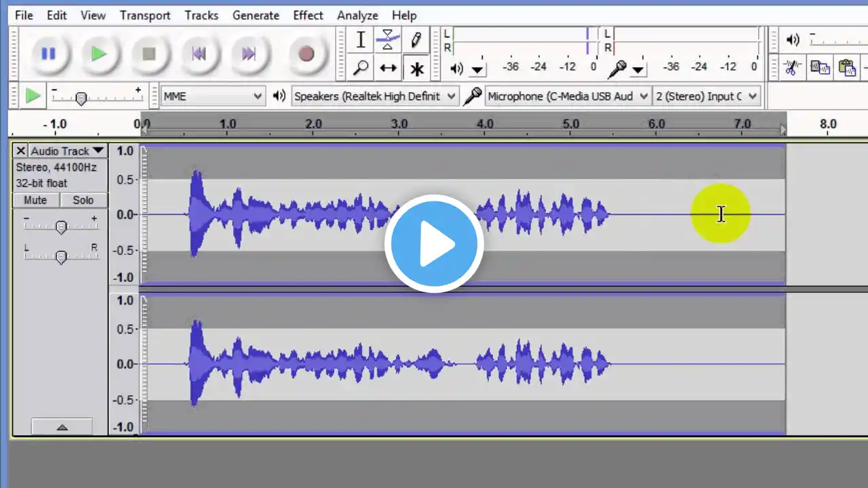Jump with the Skip to End button
The height and width of the screenshot is (488, 868).
249,54
